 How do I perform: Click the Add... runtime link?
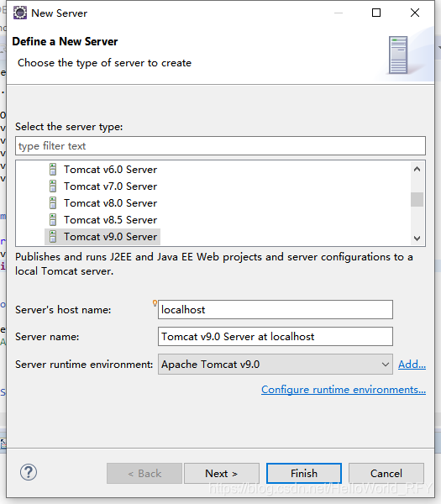[x=412, y=365]
